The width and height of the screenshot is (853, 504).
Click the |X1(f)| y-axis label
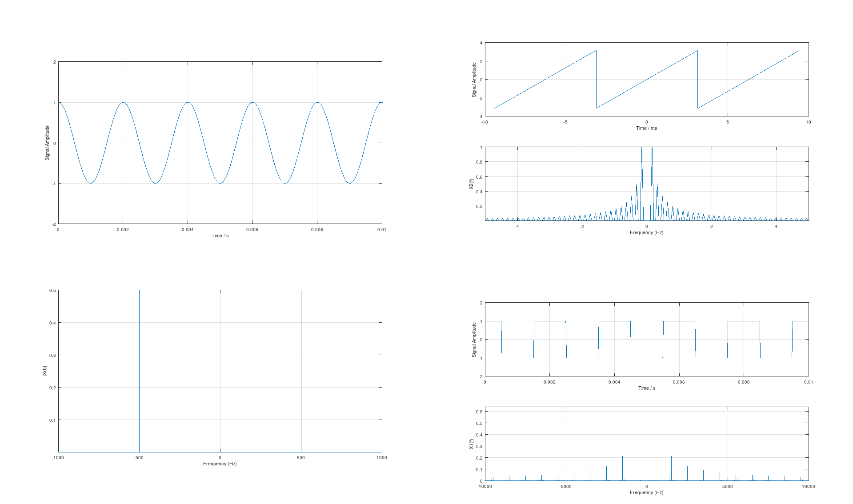(471, 444)
